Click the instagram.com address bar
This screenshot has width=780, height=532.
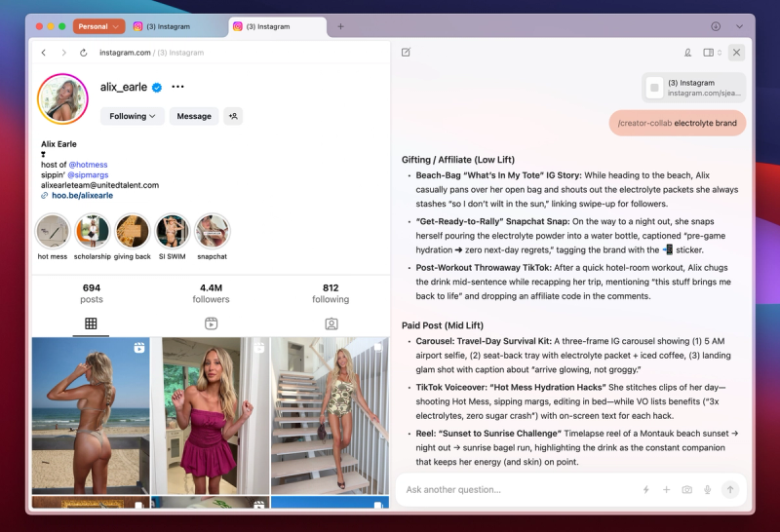[x=151, y=53]
